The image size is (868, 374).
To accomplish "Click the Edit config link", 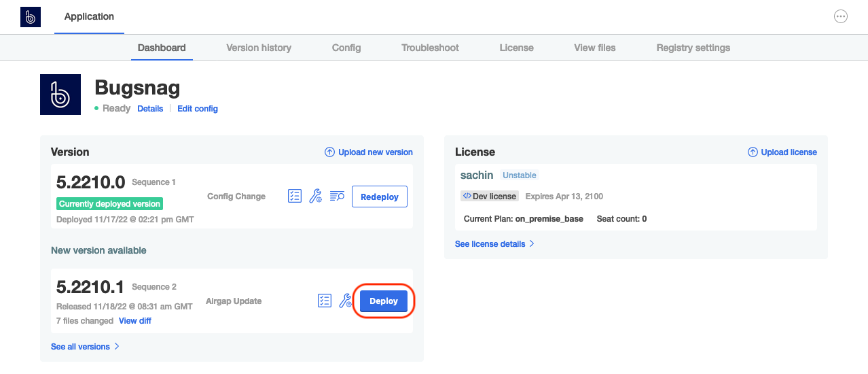I will 198,109.
